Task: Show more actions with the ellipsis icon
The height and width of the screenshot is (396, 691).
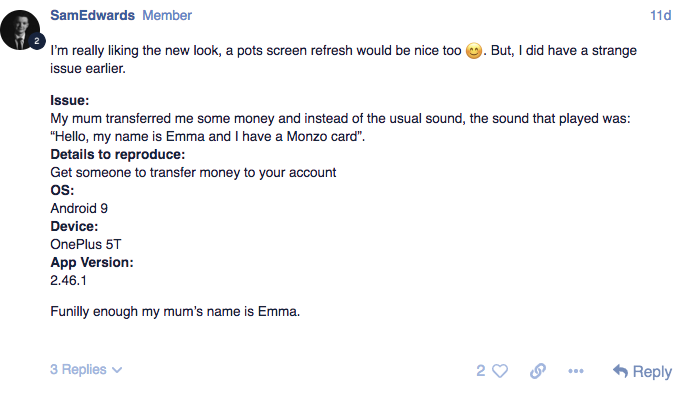Action: click(576, 371)
